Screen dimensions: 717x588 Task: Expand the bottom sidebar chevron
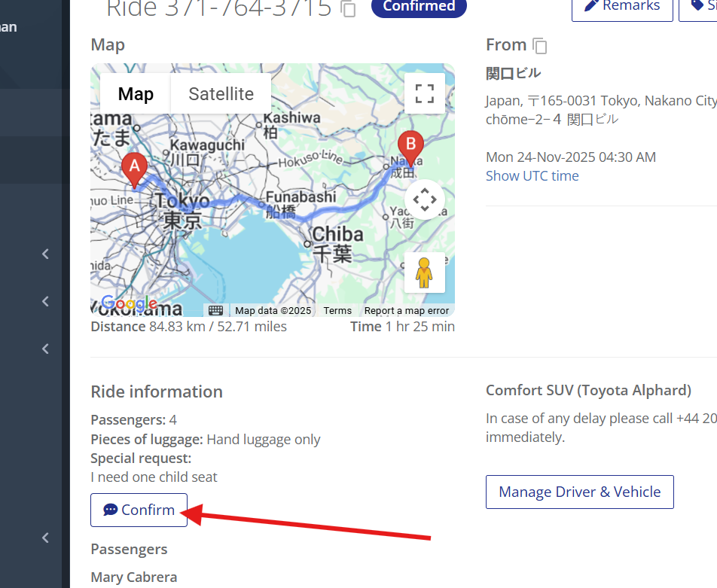tap(45, 538)
